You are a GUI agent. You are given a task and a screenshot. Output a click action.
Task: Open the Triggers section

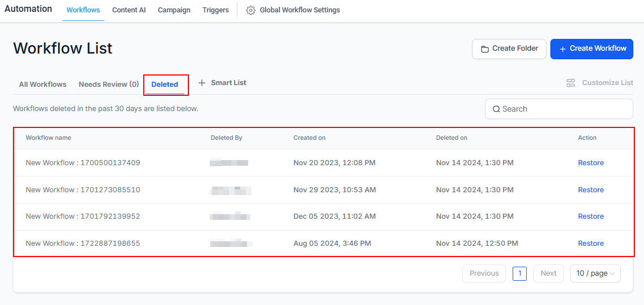pos(215,10)
